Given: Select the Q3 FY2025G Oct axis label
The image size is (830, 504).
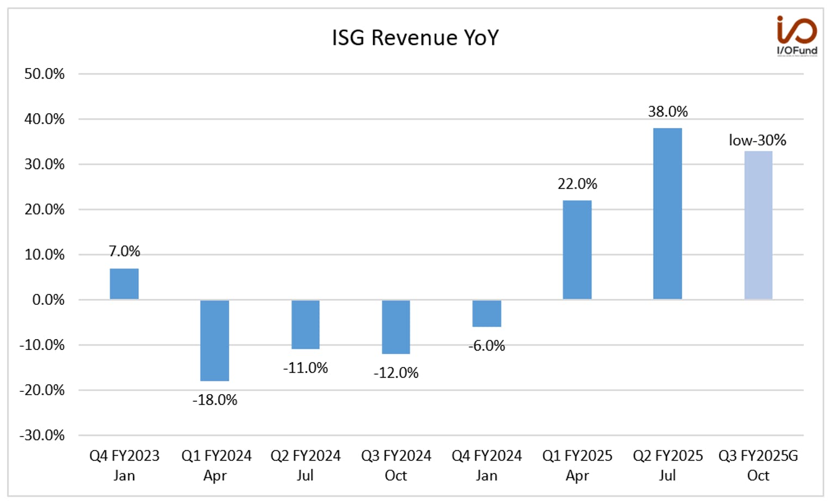Looking at the screenshot, I should click(758, 465).
